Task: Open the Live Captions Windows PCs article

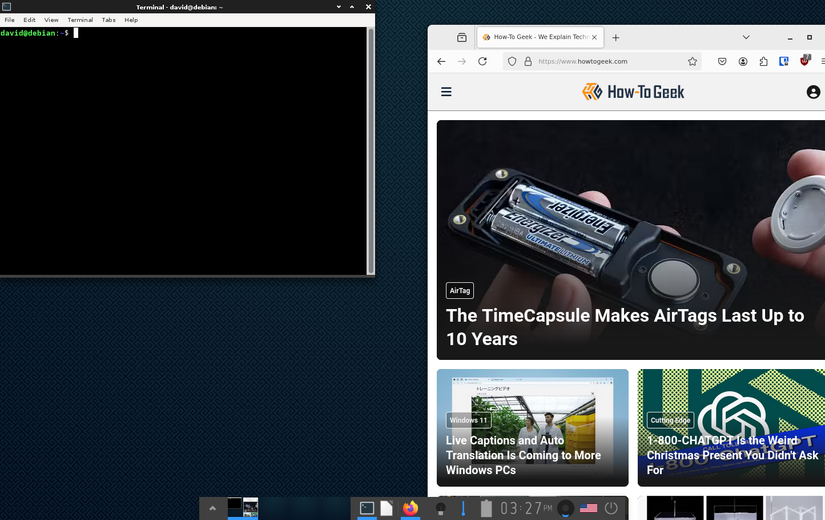Action: pos(523,455)
